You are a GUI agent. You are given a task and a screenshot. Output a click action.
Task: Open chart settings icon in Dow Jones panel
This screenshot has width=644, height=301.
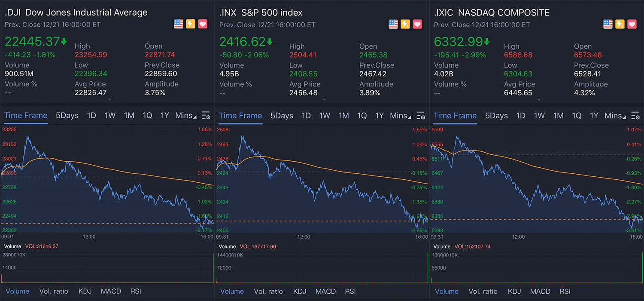coord(206,116)
